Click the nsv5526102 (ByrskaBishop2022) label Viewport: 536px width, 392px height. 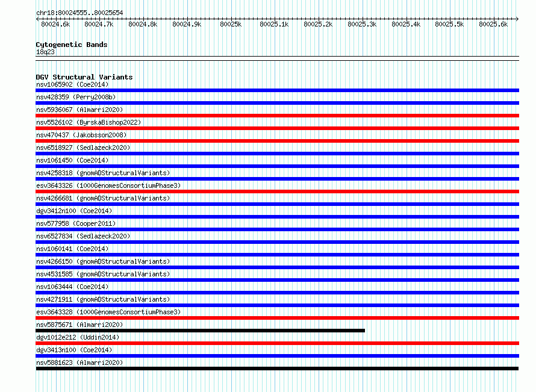[x=89, y=122]
